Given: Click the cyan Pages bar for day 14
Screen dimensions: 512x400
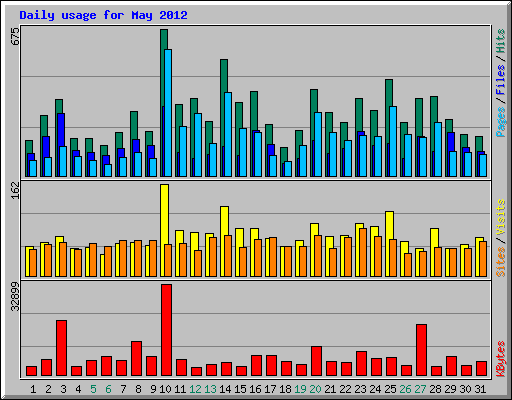Looking at the screenshot, I should [x=228, y=134].
